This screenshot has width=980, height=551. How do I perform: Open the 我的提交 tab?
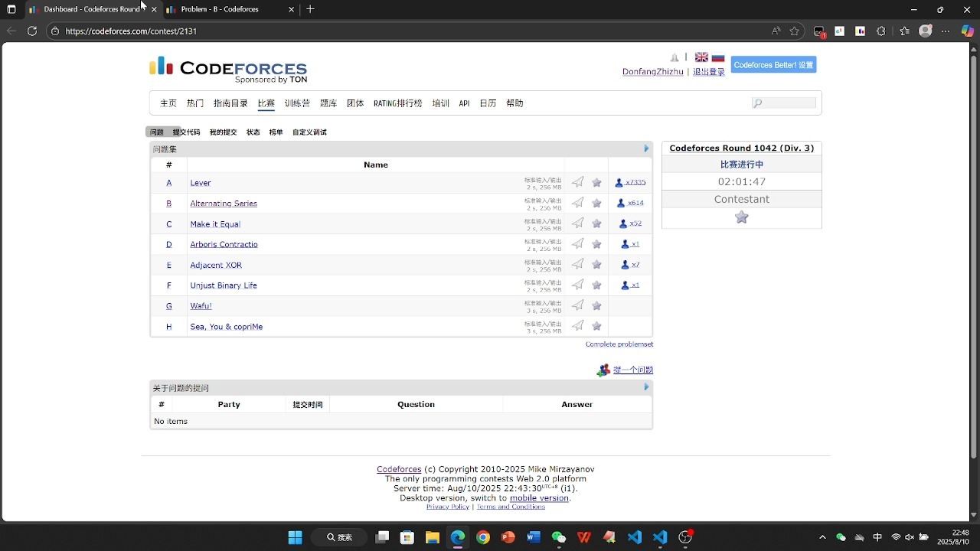coord(224,132)
